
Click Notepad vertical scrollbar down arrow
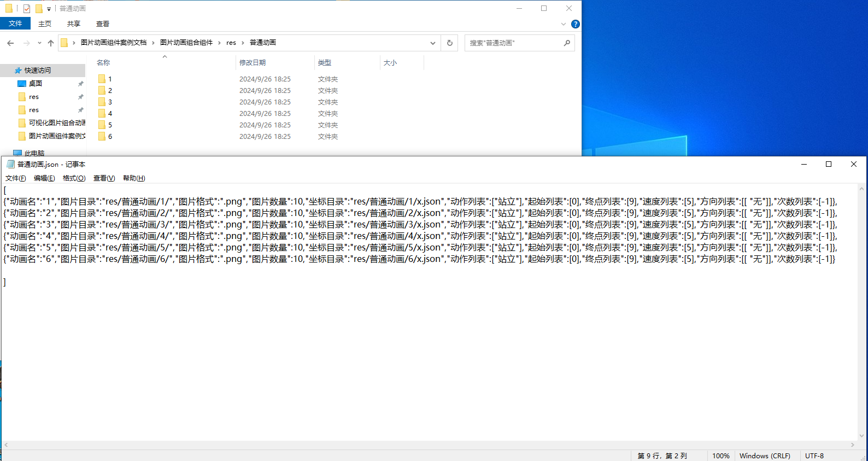tap(862, 436)
